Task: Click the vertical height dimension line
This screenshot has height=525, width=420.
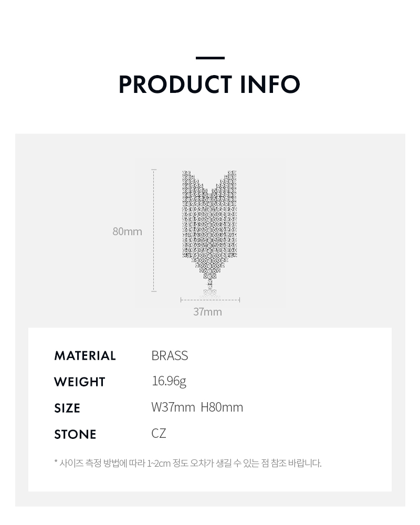Action: [154, 230]
